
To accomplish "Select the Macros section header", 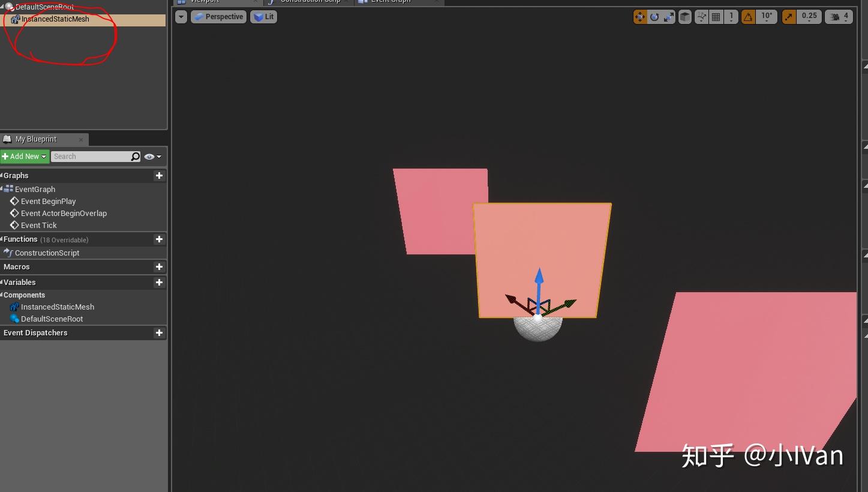I will tap(16, 267).
